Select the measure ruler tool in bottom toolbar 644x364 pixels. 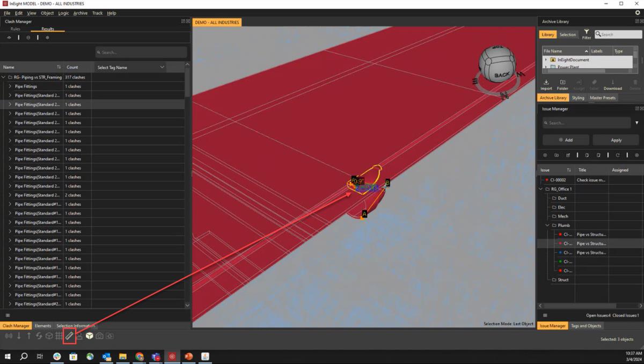(69, 336)
